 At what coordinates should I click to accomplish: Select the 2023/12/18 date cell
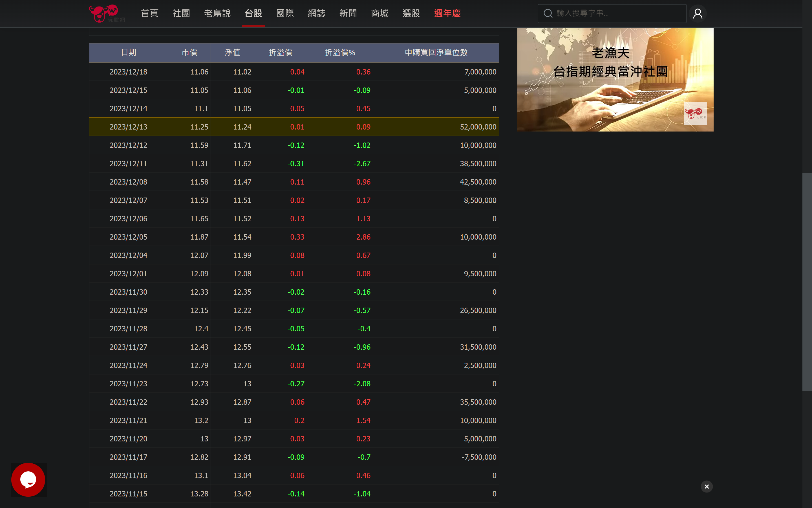(x=129, y=72)
